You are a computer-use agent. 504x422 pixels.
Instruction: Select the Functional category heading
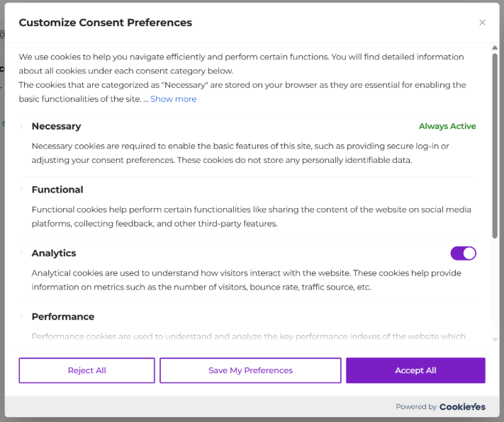(57, 190)
